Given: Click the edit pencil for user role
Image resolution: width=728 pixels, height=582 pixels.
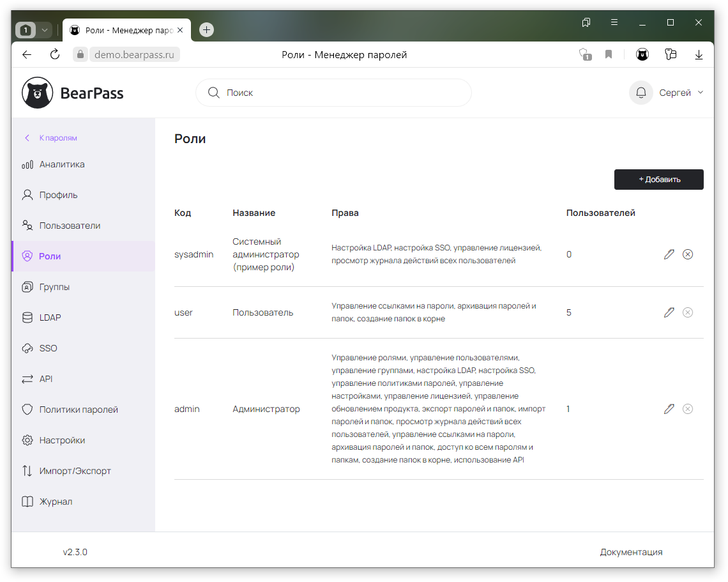Looking at the screenshot, I should click(x=669, y=312).
